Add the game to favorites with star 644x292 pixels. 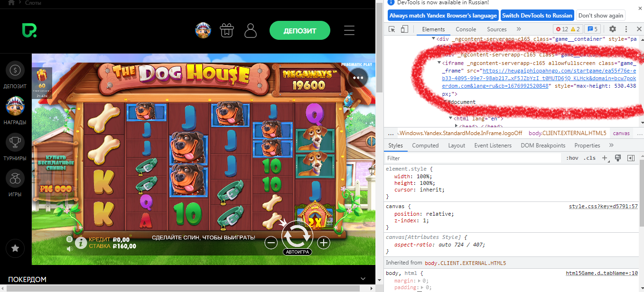[x=15, y=248]
